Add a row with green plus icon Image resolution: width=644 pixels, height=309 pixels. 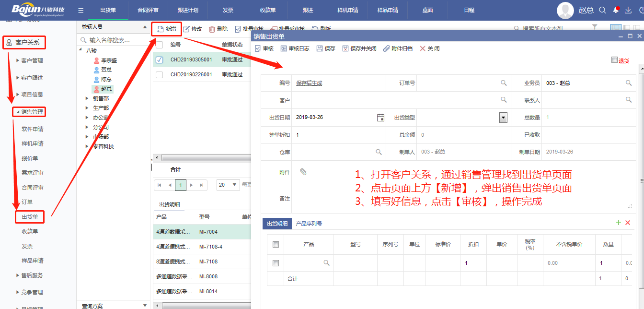pyautogui.click(x=618, y=223)
